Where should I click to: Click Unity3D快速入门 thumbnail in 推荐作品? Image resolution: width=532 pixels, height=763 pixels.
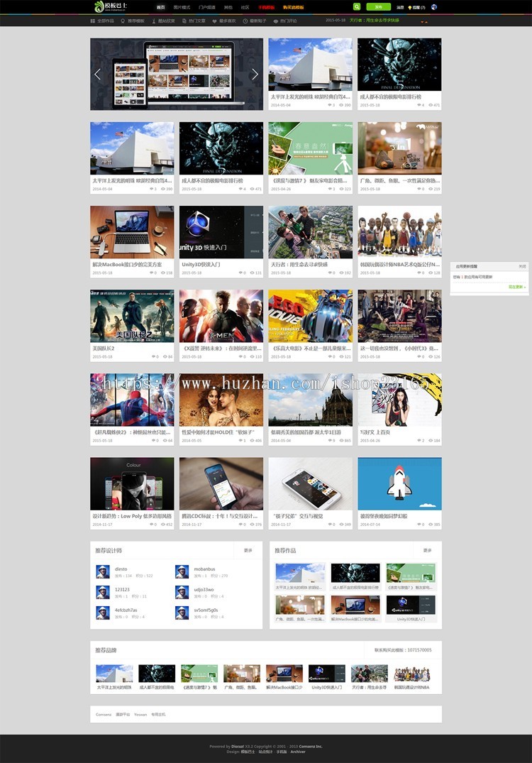[x=411, y=605]
